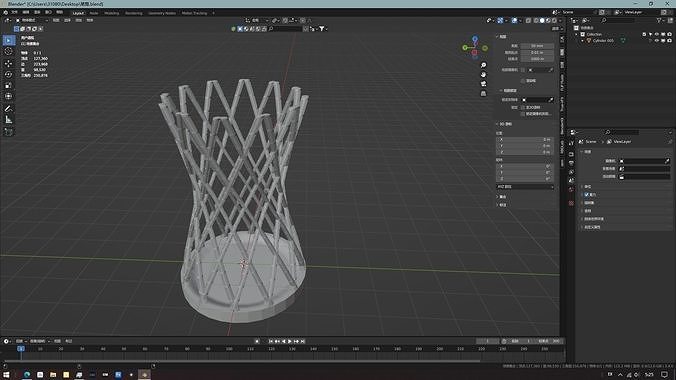
Task: Switch perspective/orthographic with grid icon
Action: tap(483, 94)
